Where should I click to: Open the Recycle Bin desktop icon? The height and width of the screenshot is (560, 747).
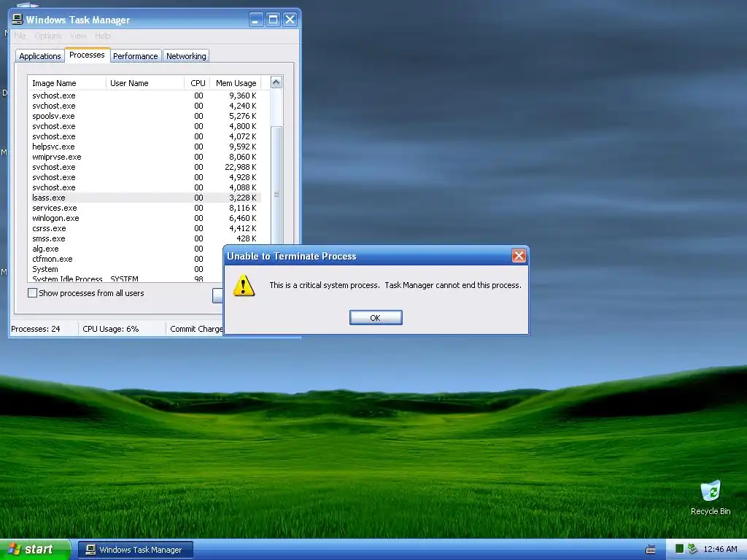pyautogui.click(x=711, y=497)
